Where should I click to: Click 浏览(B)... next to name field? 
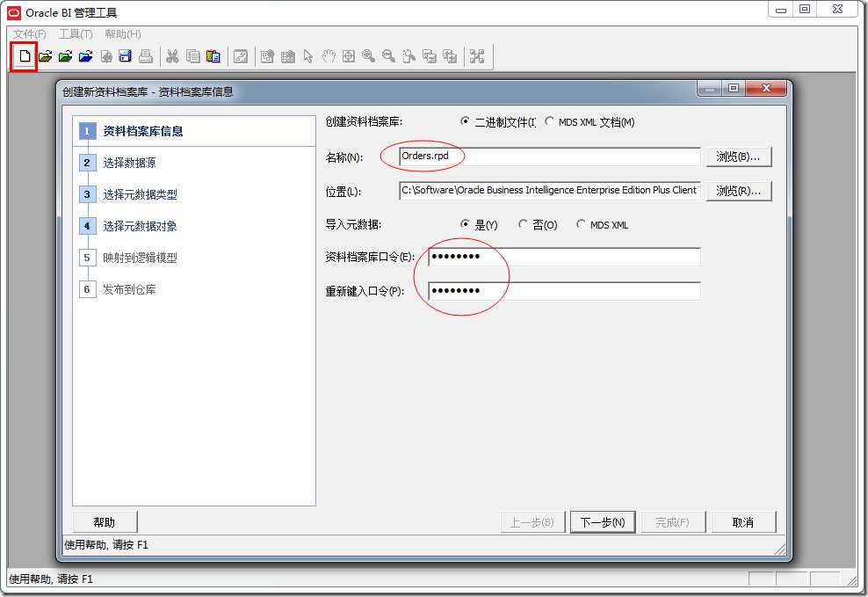click(x=739, y=157)
